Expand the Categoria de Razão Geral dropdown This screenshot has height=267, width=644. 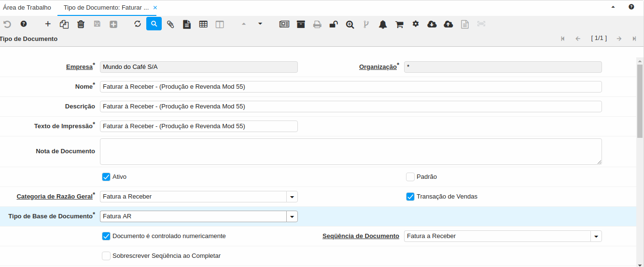292,197
